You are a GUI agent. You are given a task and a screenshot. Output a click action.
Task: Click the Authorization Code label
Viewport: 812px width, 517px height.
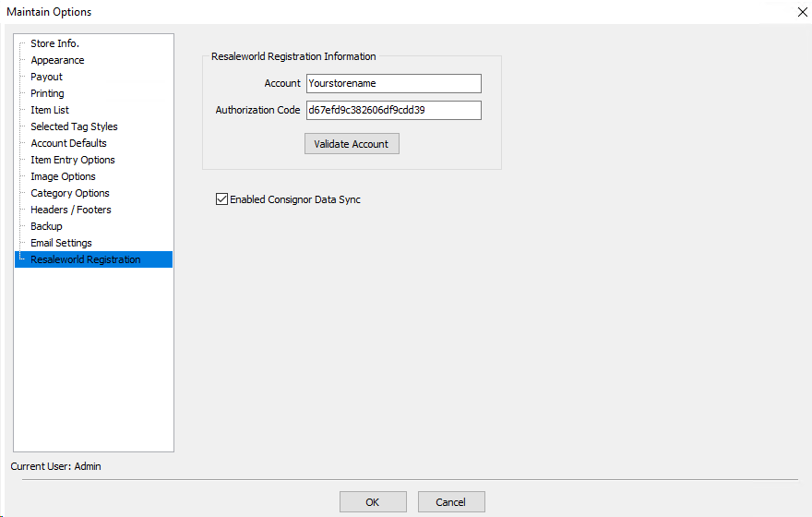point(257,111)
